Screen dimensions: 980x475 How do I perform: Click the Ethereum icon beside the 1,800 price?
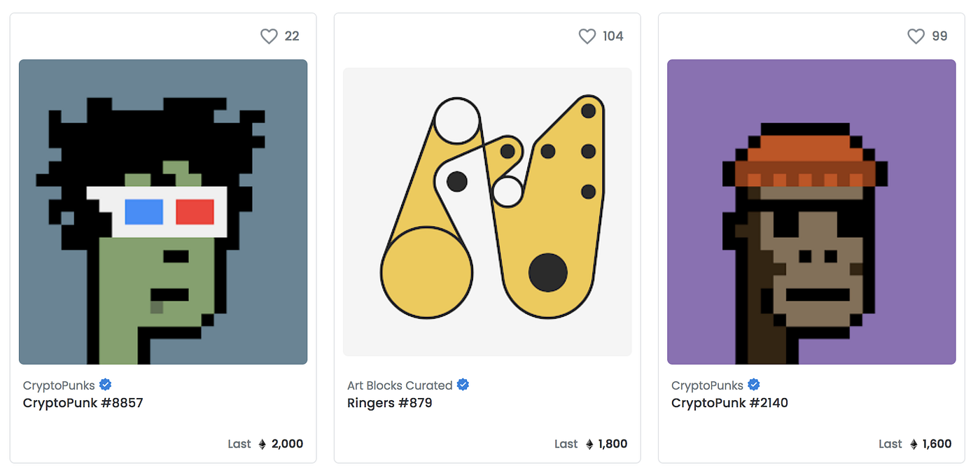[589, 444]
